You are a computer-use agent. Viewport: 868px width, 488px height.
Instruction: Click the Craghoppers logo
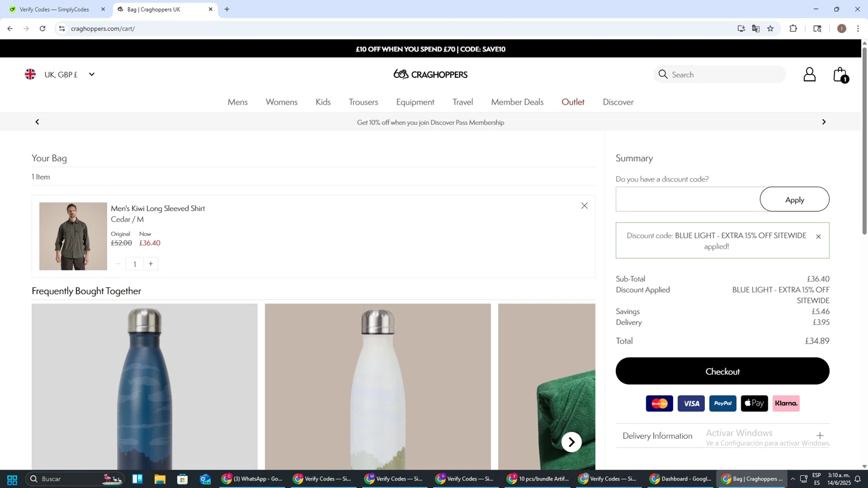pos(431,74)
